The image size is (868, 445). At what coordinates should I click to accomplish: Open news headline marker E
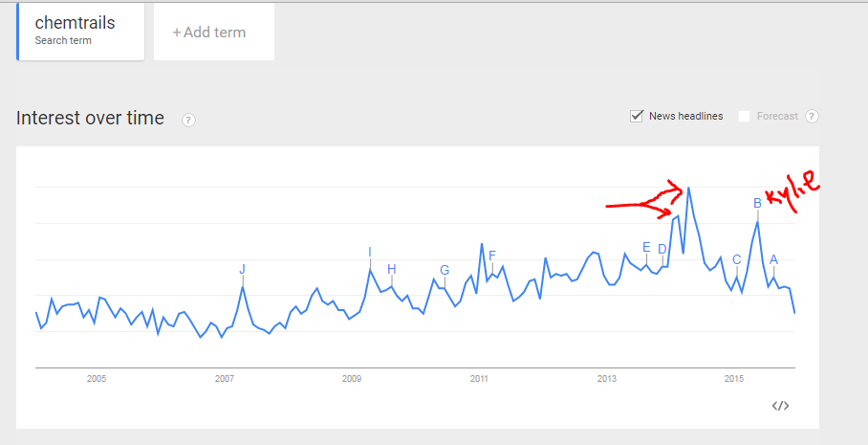[647, 248]
